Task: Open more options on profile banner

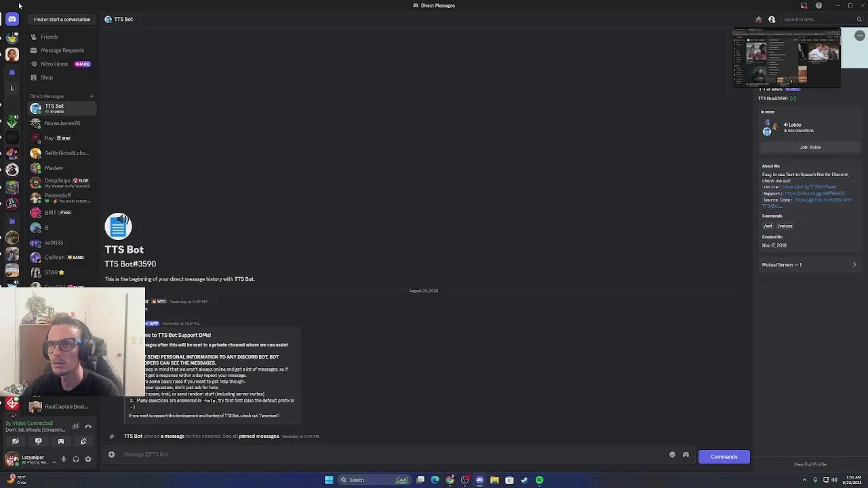Action: coord(859,35)
